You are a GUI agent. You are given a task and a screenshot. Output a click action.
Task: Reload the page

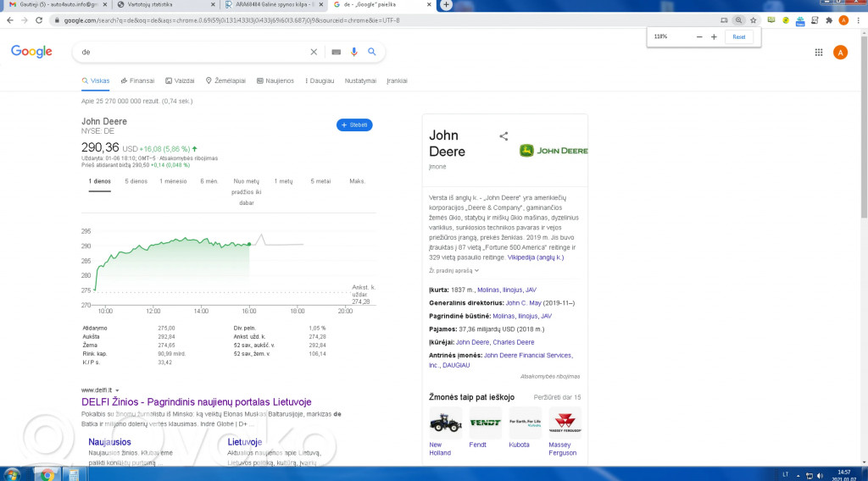click(x=39, y=20)
